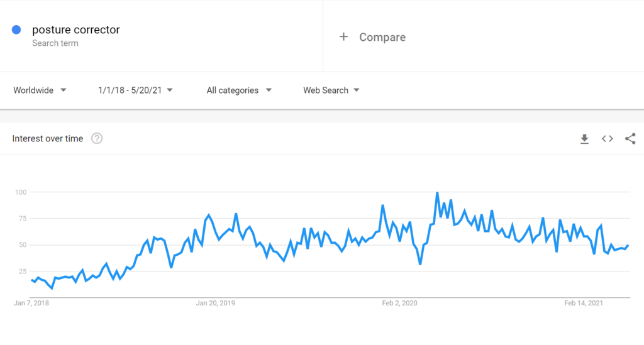644x345 pixels.
Task: Click the plus icon beside Compare
Action: [x=343, y=37]
